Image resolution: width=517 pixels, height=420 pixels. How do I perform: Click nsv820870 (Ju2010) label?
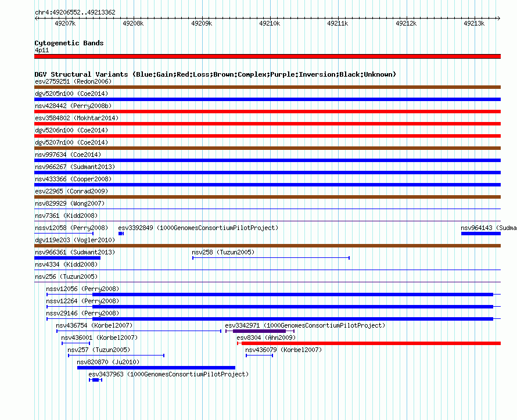[x=108, y=362]
